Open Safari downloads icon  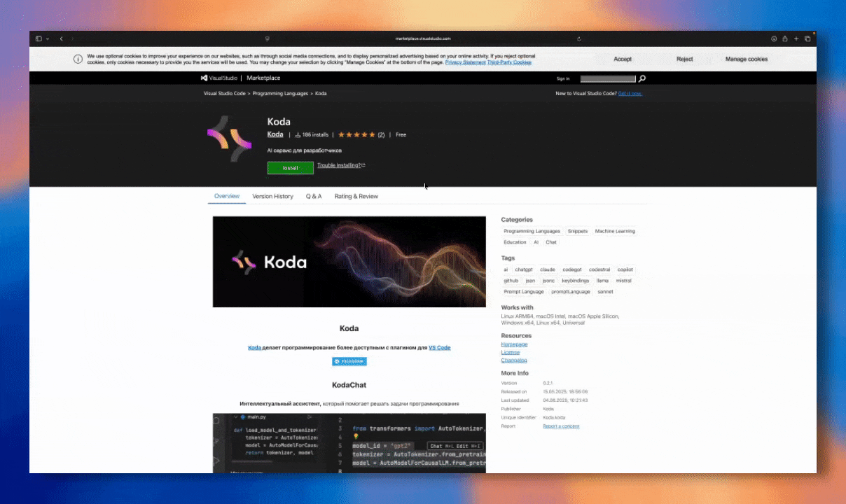(774, 38)
